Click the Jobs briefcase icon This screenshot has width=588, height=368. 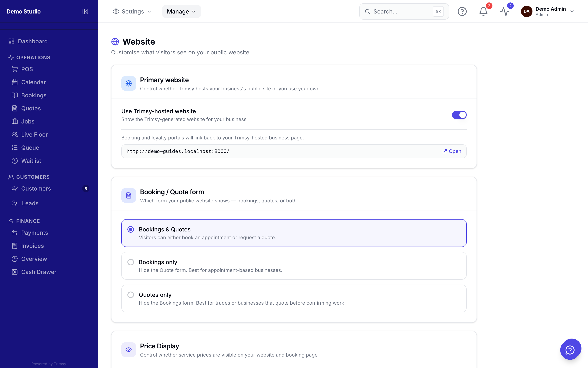point(15,121)
